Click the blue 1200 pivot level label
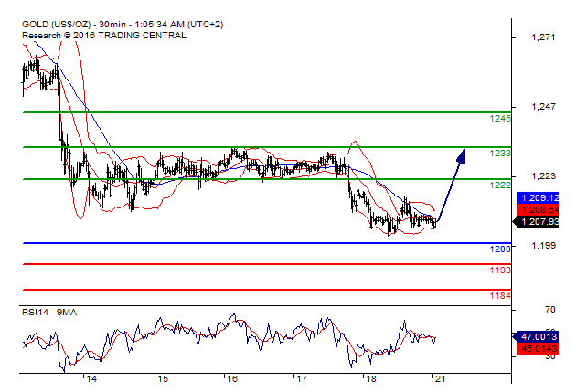This screenshot has width=576, height=392. click(x=500, y=249)
